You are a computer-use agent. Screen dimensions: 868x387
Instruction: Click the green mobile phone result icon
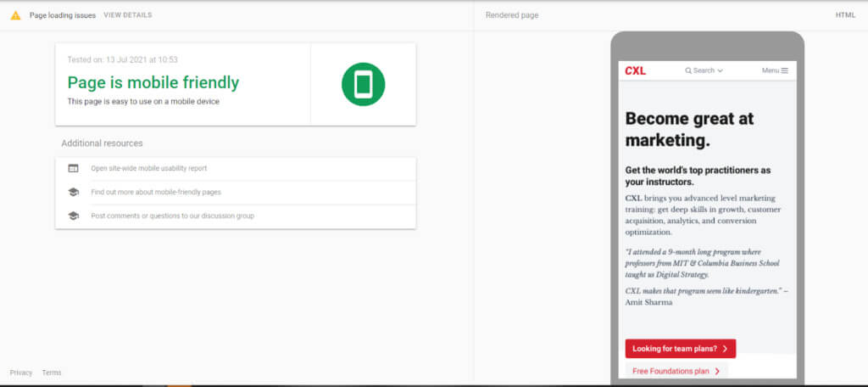click(x=363, y=84)
